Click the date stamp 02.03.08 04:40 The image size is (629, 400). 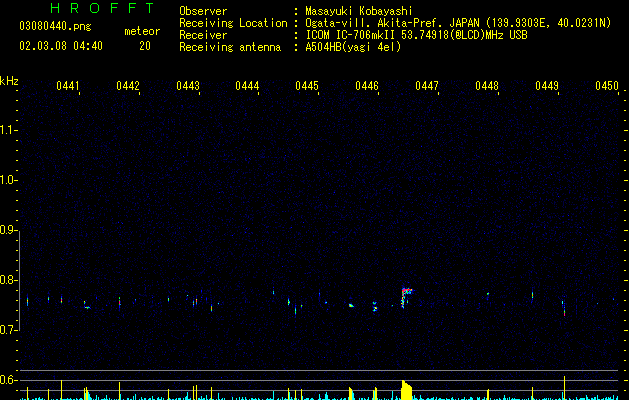[x=61, y=46]
